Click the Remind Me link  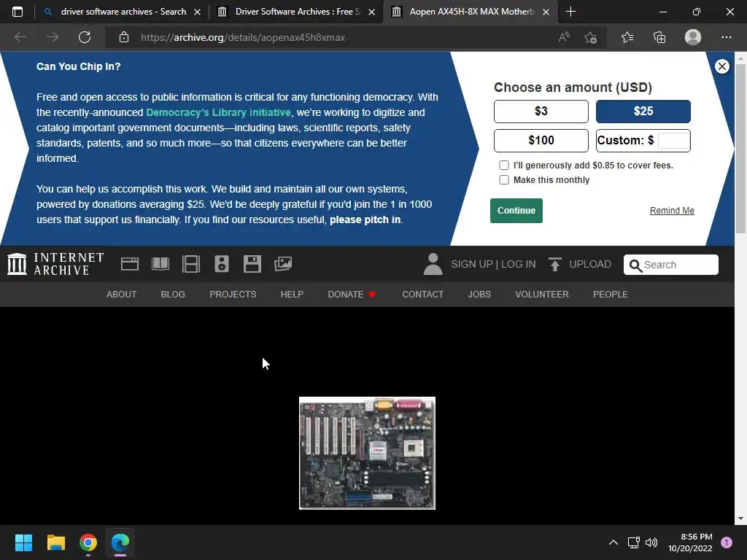pyautogui.click(x=672, y=211)
